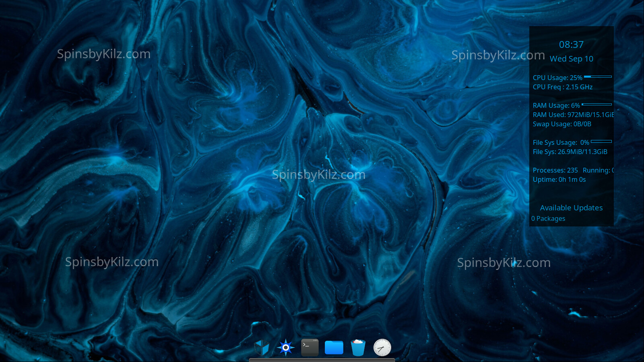The width and height of the screenshot is (644, 362).
Task: Open the trash bin in the dock
Action: [358, 348]
